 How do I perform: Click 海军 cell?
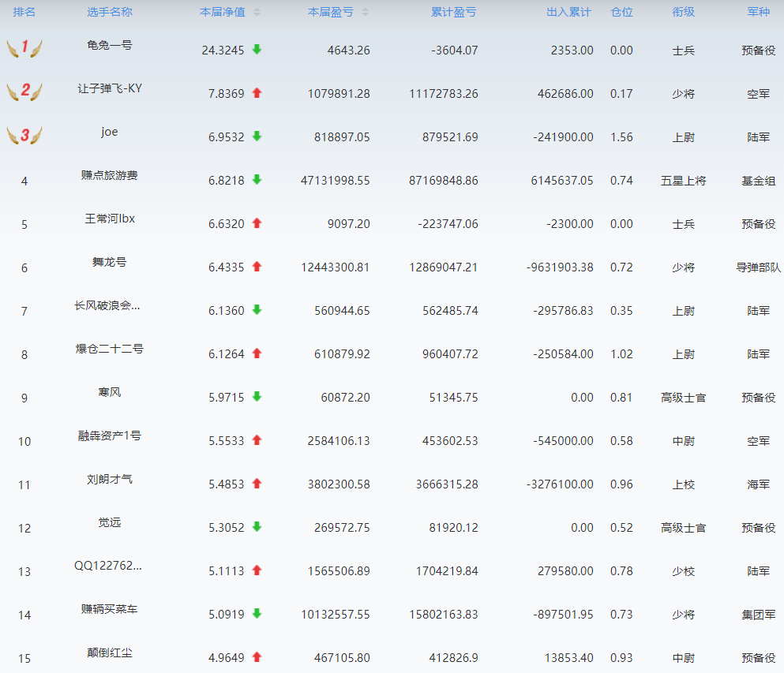tap(759, 484)
